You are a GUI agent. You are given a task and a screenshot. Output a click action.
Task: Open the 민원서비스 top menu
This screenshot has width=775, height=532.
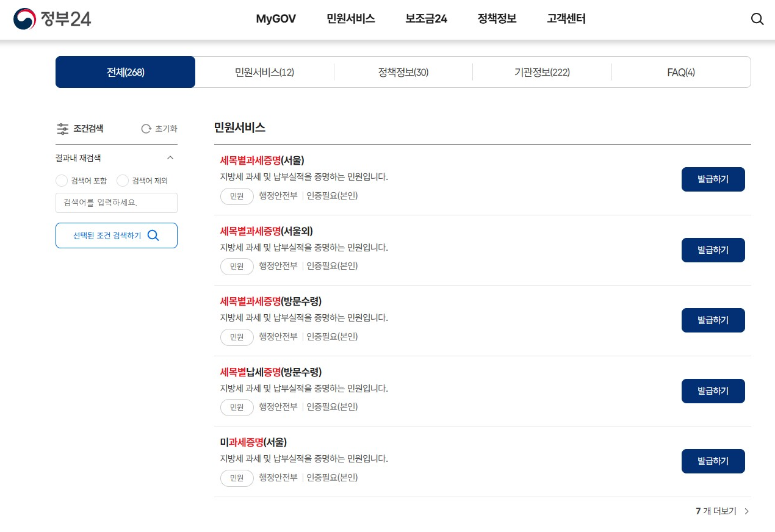pyautogui.click(x=351, y=19)
